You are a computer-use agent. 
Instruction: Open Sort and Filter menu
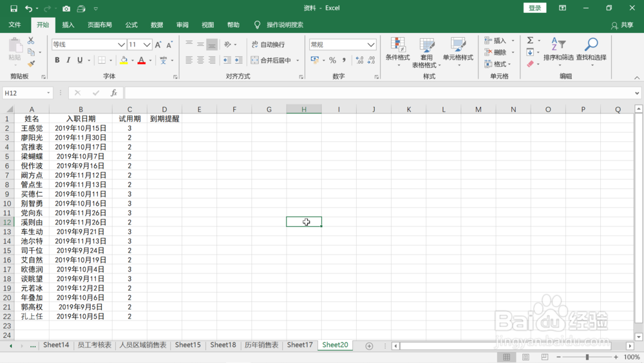(x=558, y=52)
